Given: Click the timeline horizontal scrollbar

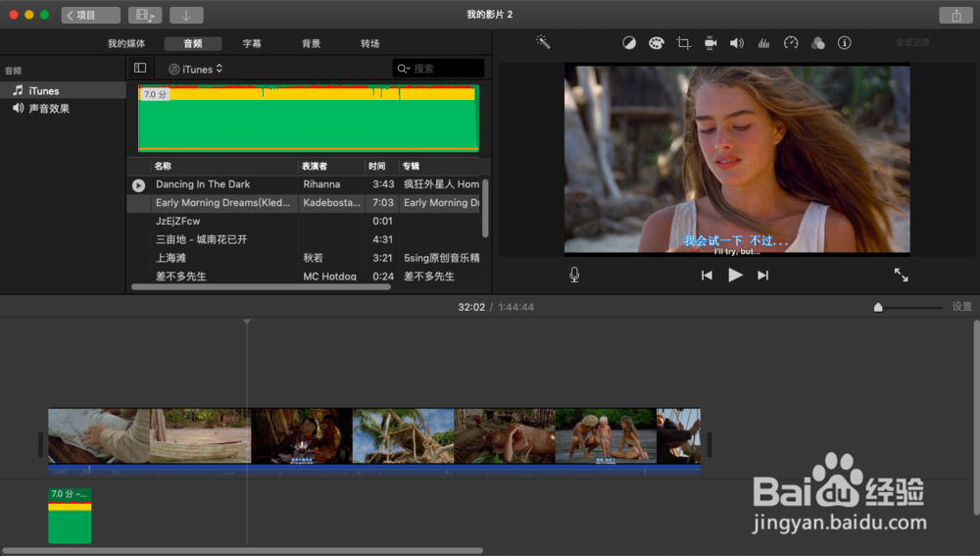Looking at the screenshot, I should [242, 551].
